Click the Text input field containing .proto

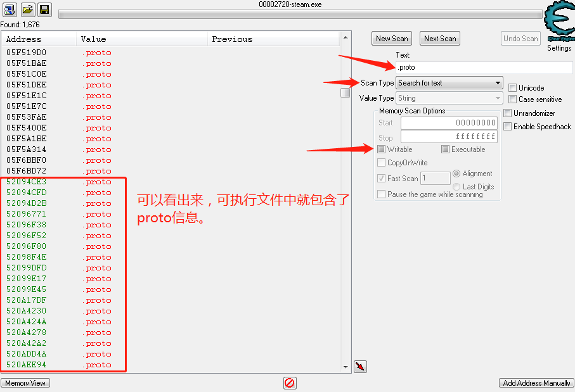(484, 67)
